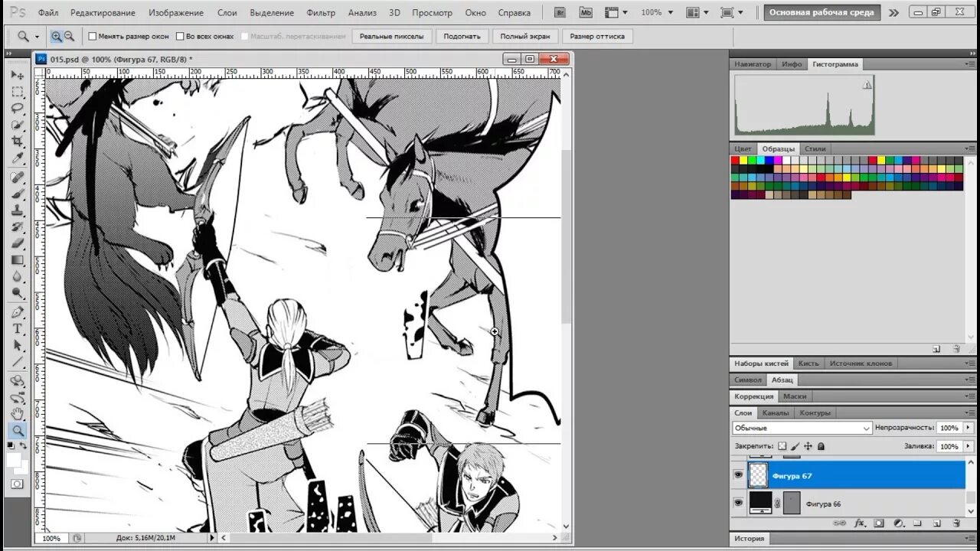980x551 pixels.
Task: Select the Pen tool
Action: (x=18, y=312)
